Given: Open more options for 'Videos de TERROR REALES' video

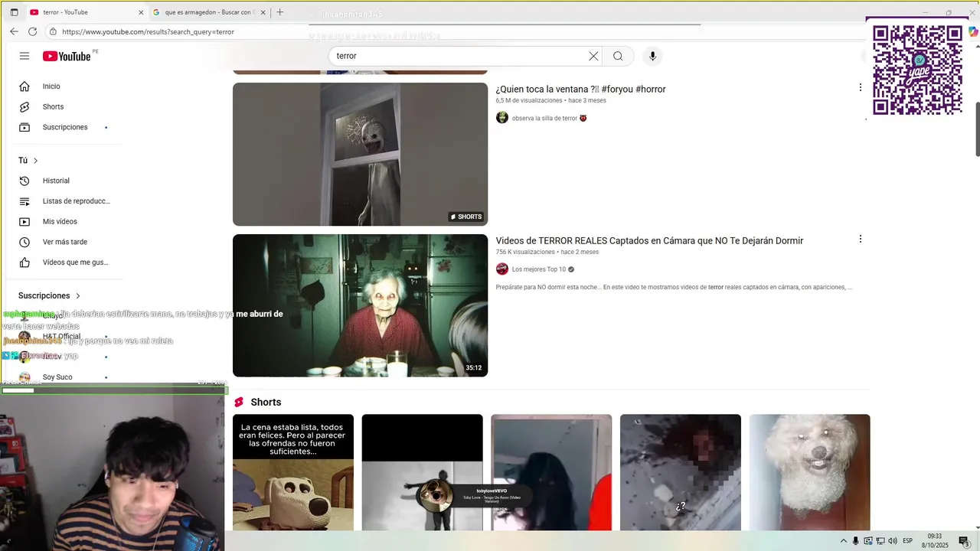Looking at the screenshot, I should [860, 239].
